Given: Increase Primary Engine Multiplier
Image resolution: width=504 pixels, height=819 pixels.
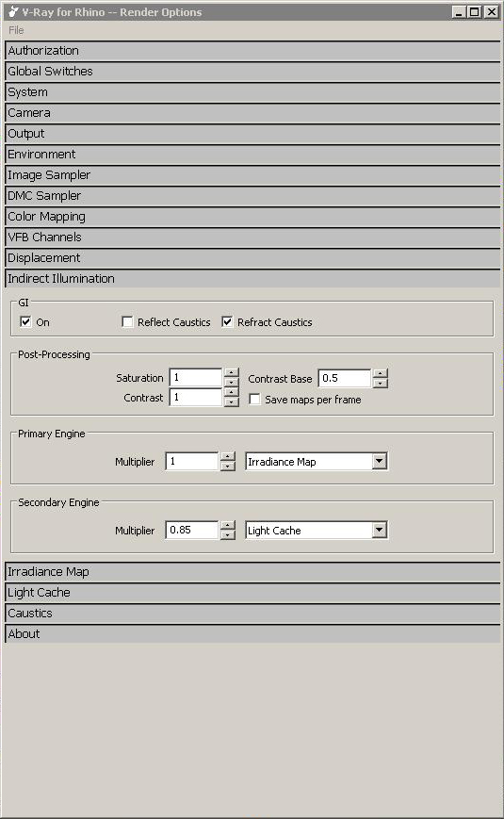Looking at the screenshot, I should pyautogui.click(x=227, y=456).
